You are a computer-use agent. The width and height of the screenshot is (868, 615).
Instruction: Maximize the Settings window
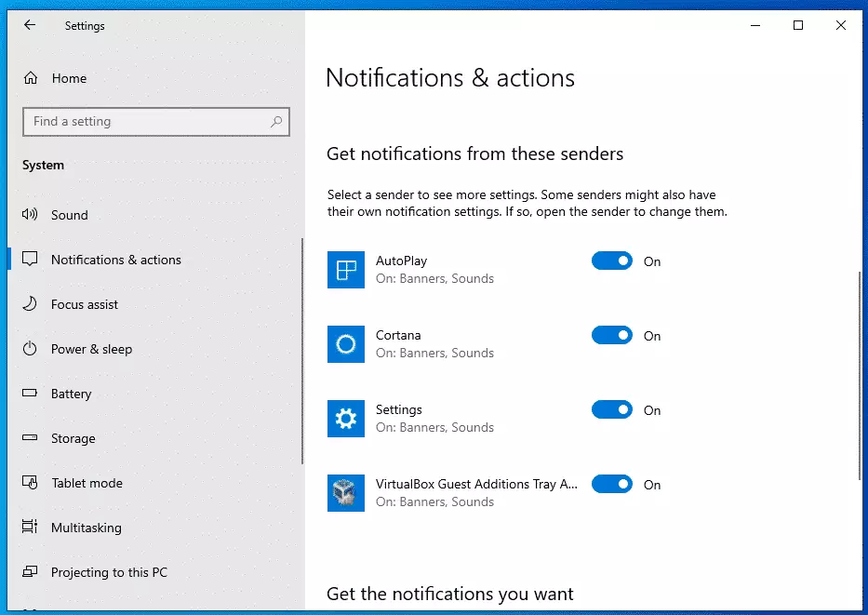(797, 25)
